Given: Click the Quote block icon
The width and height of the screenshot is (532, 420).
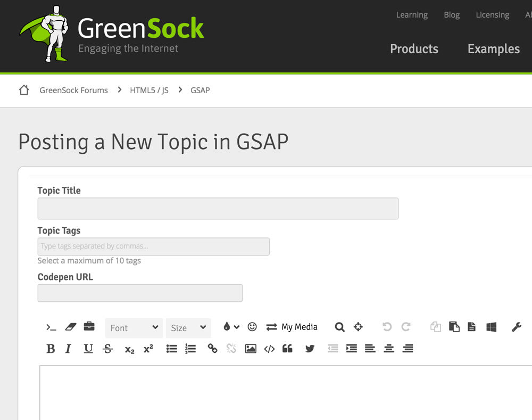Looking at the screenshot, I should [x=287, y=348].
